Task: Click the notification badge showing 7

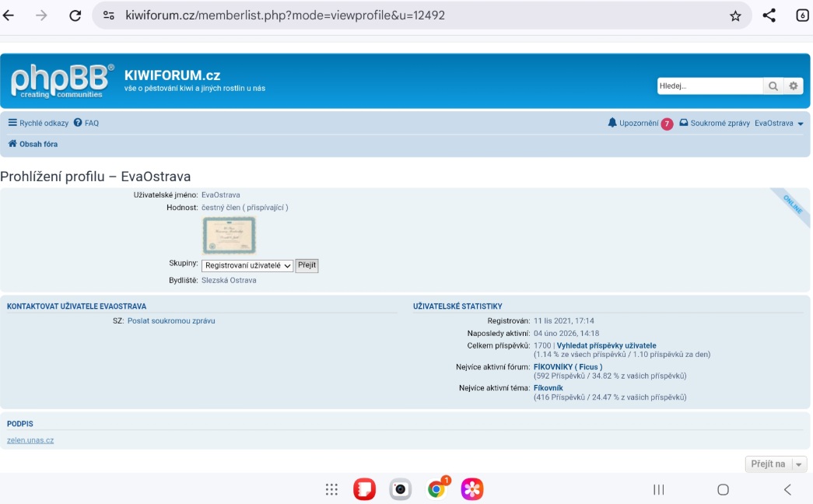Action: (667, 124)
